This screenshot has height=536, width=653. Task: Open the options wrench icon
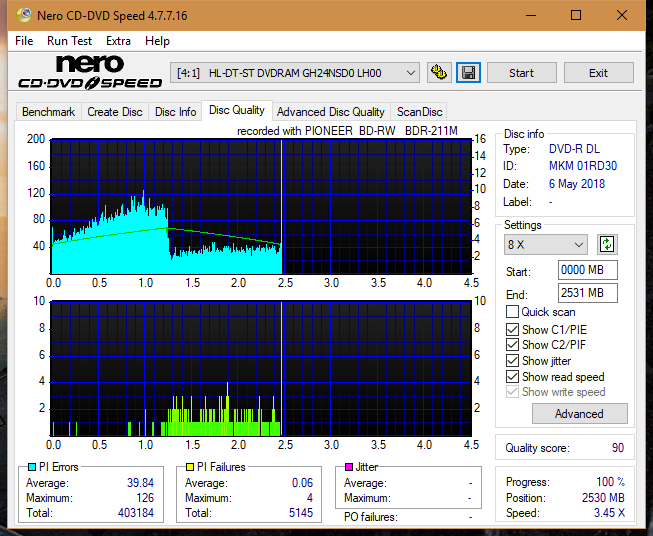(439, 73)
